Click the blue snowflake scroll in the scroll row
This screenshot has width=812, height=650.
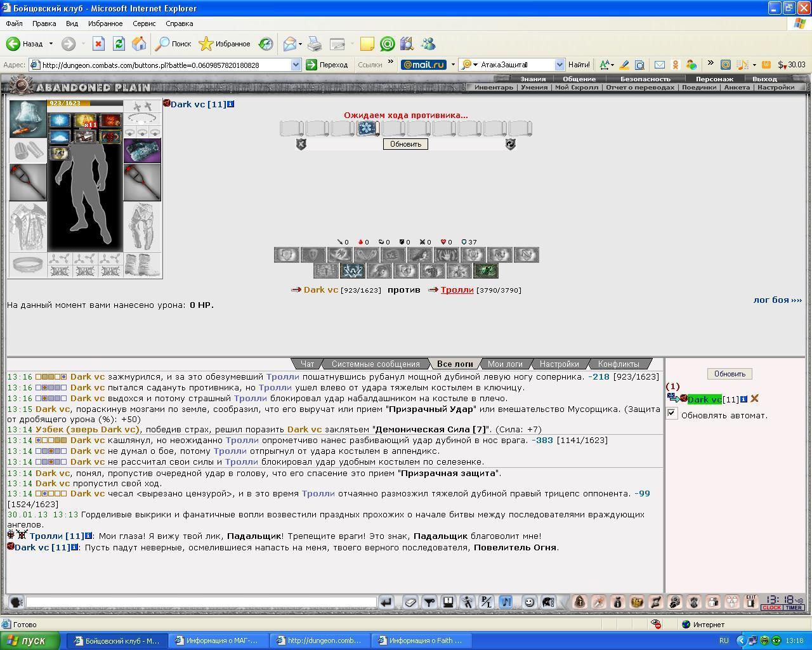(367, 129)
